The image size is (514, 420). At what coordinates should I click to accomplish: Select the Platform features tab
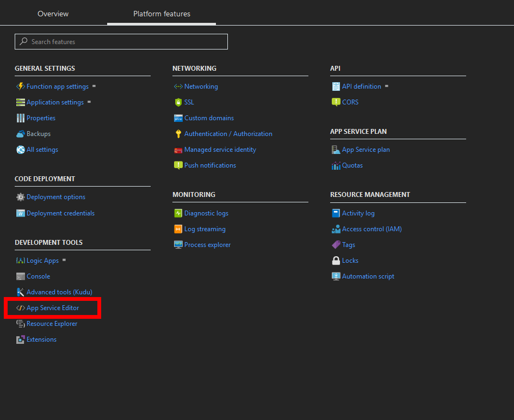click(162, 14)
